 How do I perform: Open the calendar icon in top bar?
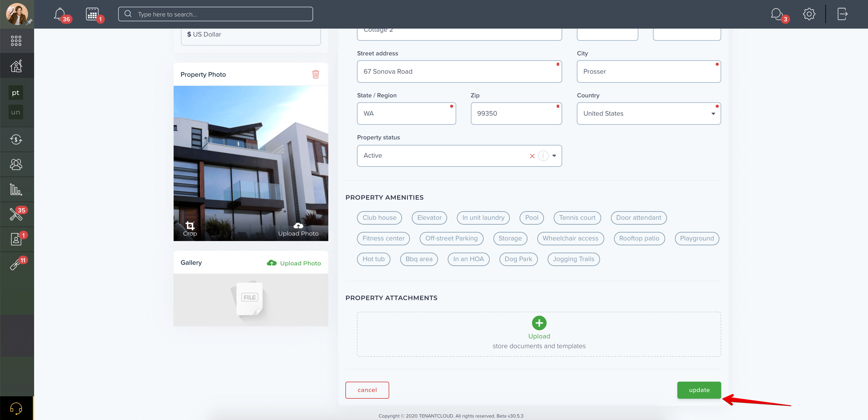[x=92, y=14]
